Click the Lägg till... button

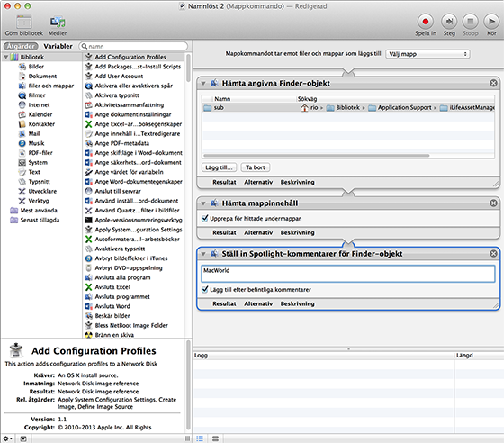pos(220,167)
